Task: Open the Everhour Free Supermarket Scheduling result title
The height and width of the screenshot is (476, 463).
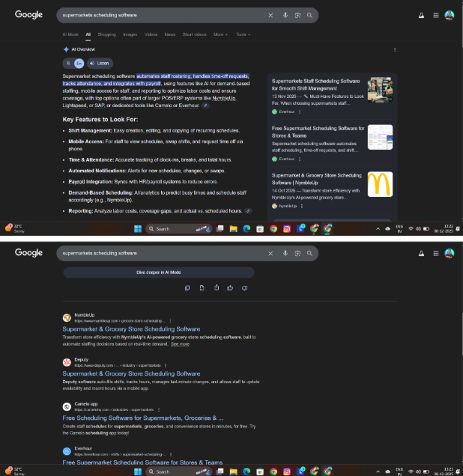Action: 142,463
